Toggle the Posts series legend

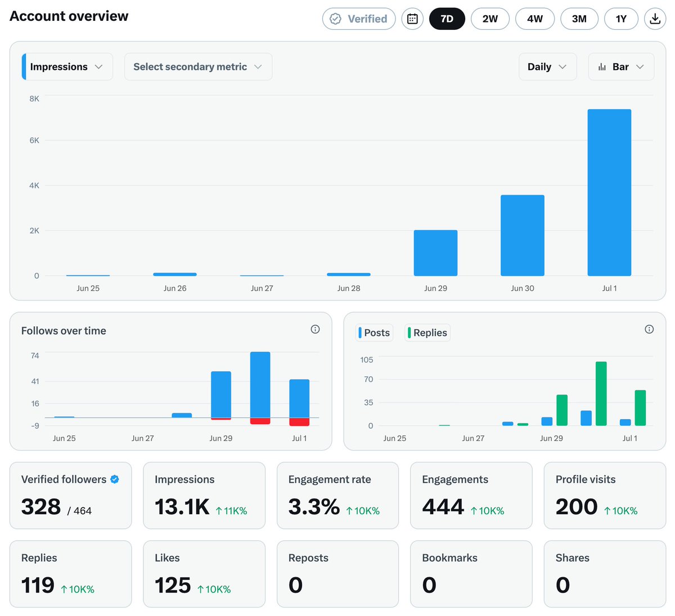coord(374,332)
